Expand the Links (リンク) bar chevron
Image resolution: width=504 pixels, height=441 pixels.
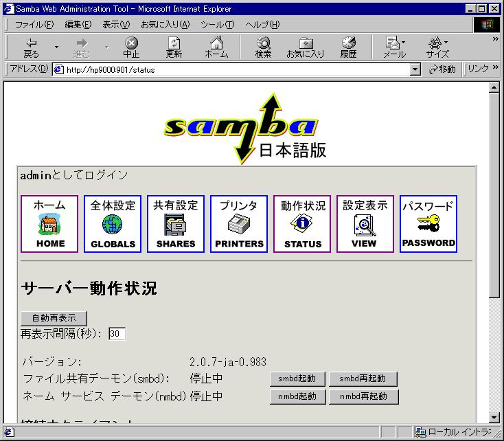(495, 67)
